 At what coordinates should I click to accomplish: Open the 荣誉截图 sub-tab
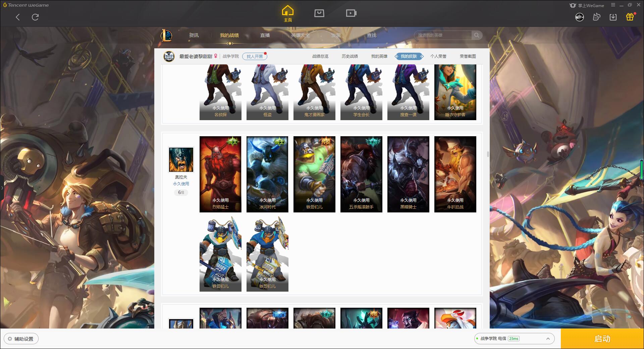468,56
